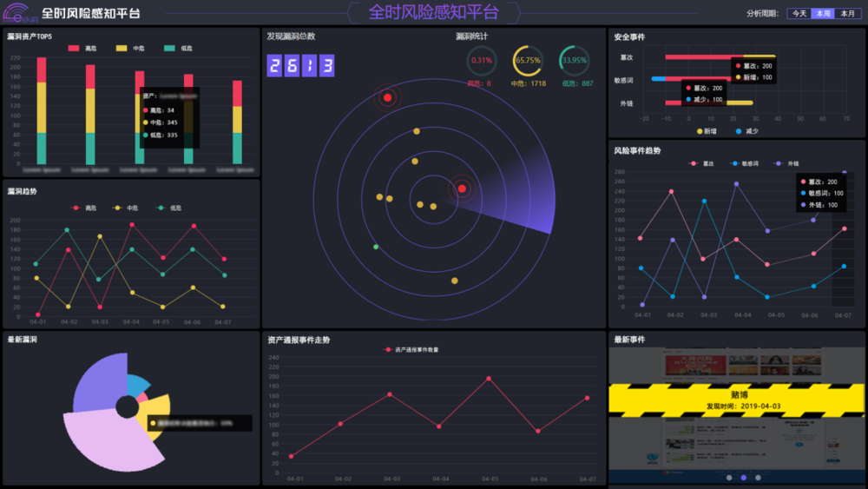Click the 漏洞统计 section heading
Image resolution: width=868 pixels, height=489 pixels.
tap(471, 36)
